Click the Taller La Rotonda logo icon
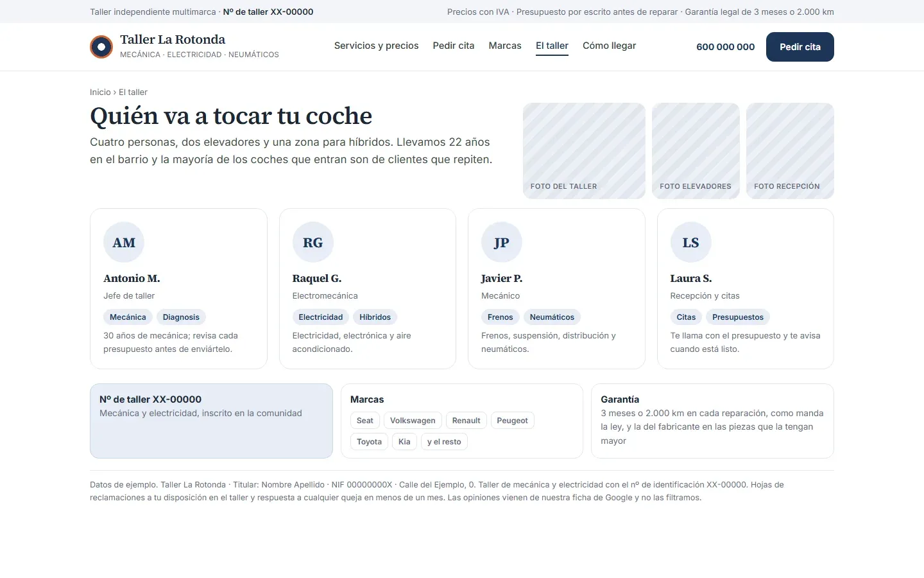 pyautogui.click(x=101, y=47)
